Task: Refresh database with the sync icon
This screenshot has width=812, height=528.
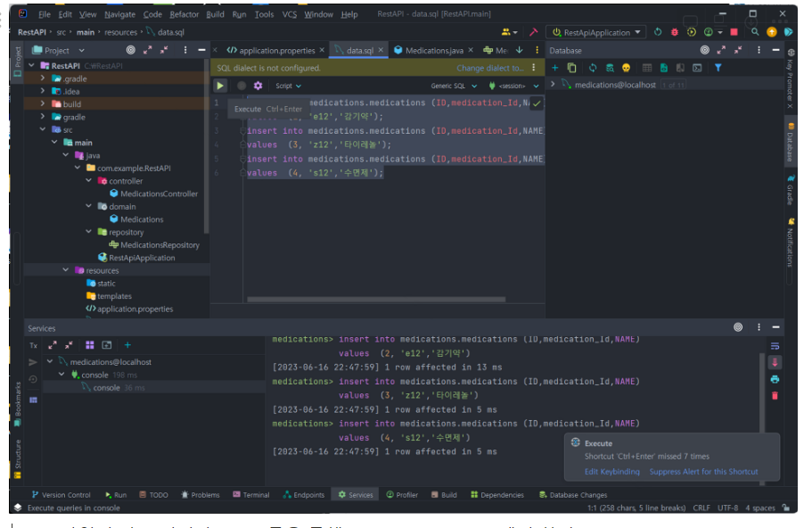Action: tap(593, 68)
